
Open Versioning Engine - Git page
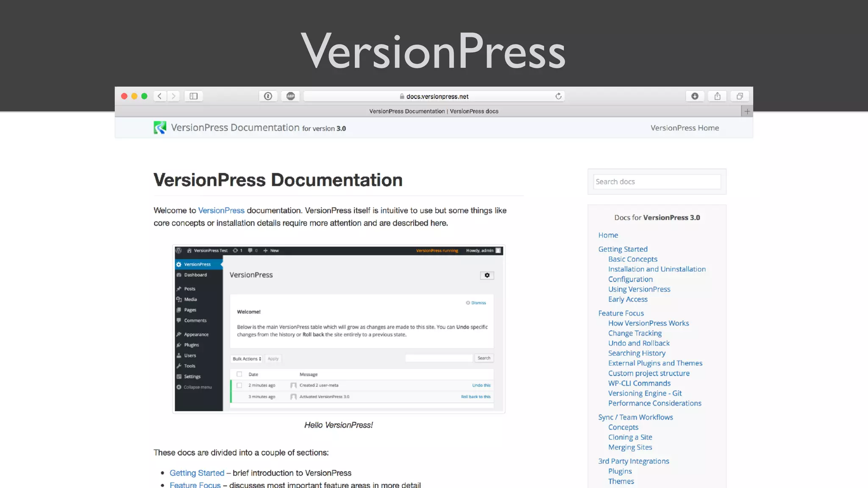[645, 394]
